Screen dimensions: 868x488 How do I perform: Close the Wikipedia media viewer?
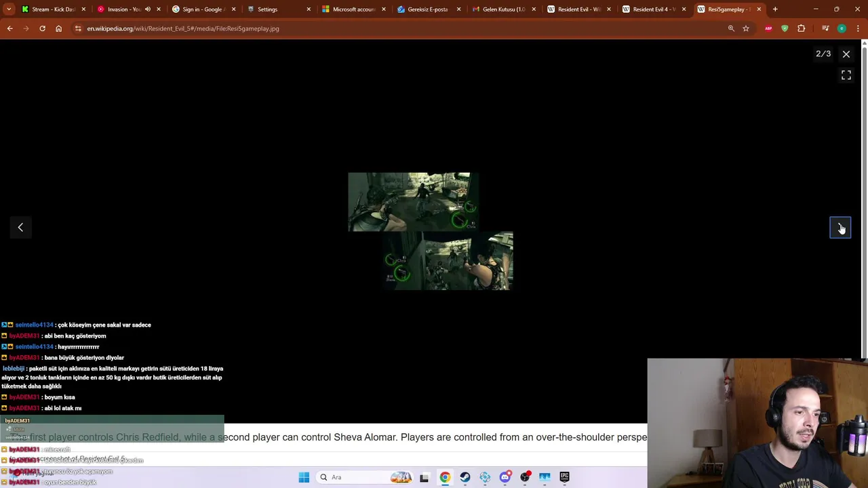point(846,54)
